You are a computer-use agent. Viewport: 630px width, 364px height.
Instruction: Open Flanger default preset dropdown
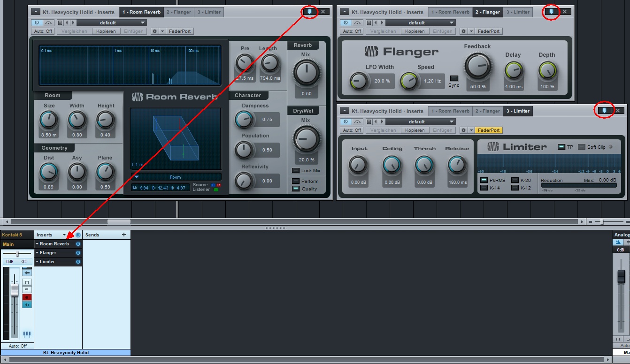coord(420,23)
